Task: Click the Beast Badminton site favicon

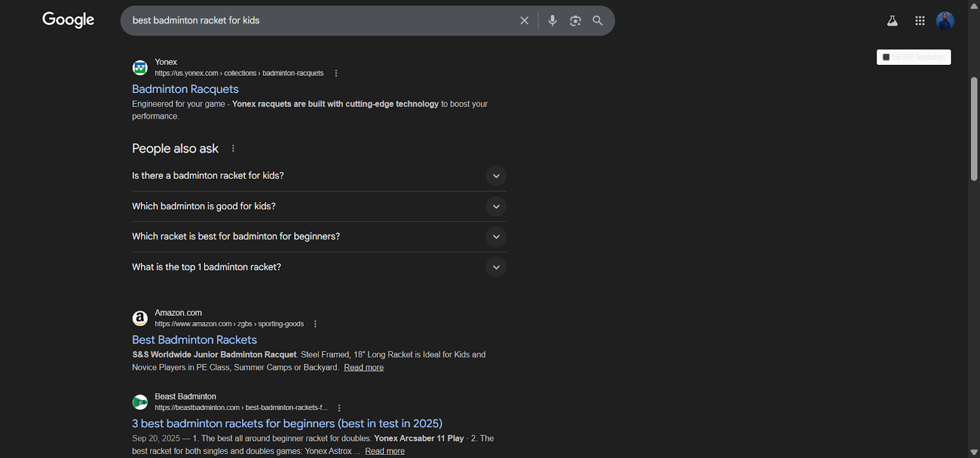Action: (x=140, y=402)
